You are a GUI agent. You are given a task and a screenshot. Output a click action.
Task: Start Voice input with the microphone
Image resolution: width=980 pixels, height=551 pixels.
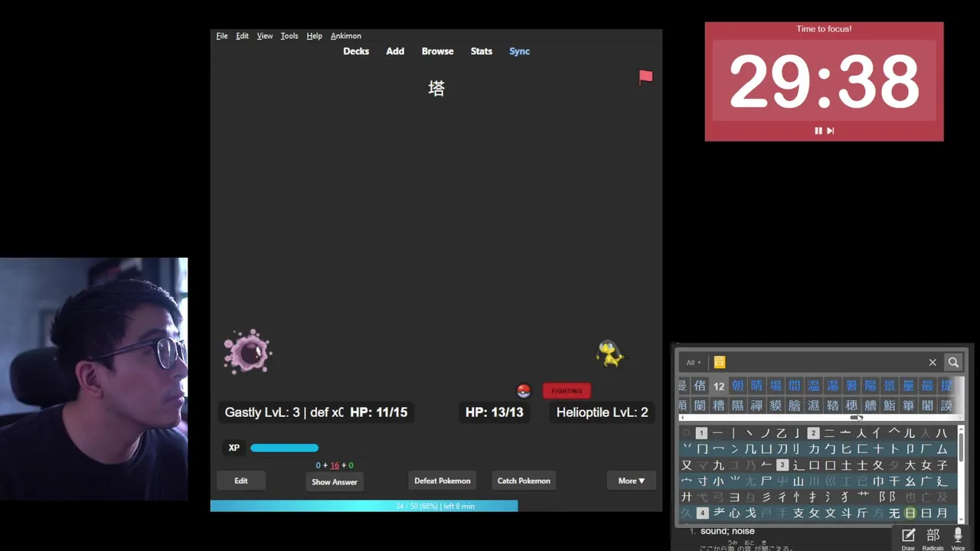[x=958, y=539]
